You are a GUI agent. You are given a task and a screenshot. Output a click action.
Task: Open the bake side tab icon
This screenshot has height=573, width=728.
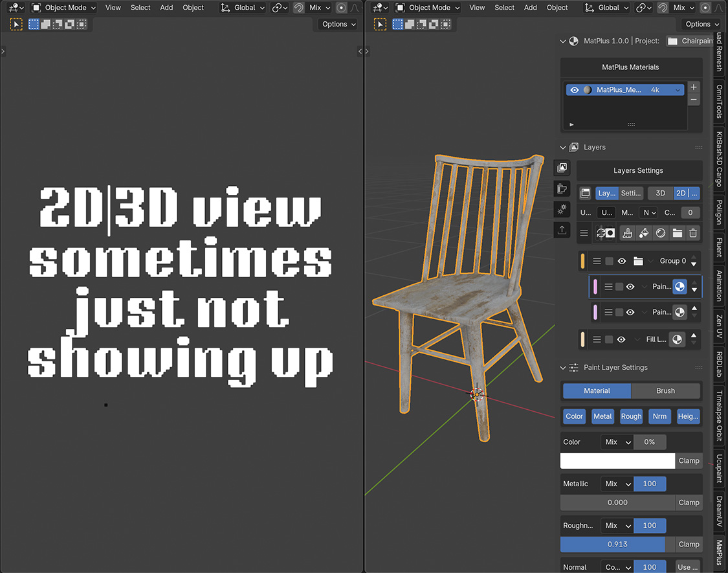click(562, 188)
